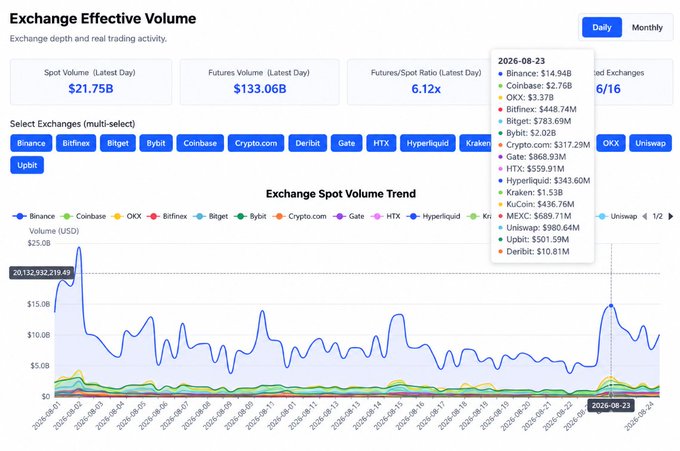Viewport: 680px width, 451px height.
Task: Hide Bybit series in chart legend
Action: [250, 216]
